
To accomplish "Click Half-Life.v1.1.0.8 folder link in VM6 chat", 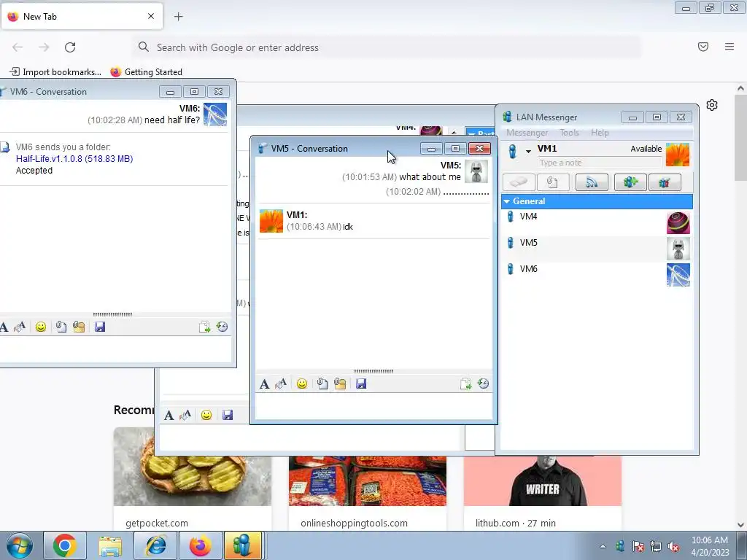I will [74, 159].
